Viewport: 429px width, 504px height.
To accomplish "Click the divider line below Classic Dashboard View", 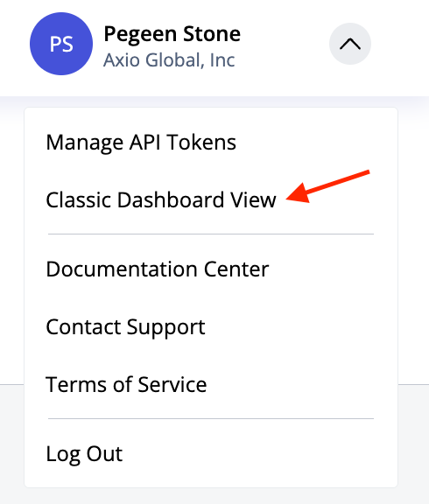I will [x=211, y=234].
